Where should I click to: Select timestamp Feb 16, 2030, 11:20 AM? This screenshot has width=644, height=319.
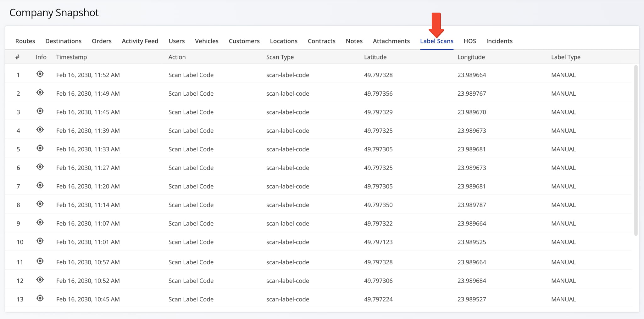click(x=88, y=186)
